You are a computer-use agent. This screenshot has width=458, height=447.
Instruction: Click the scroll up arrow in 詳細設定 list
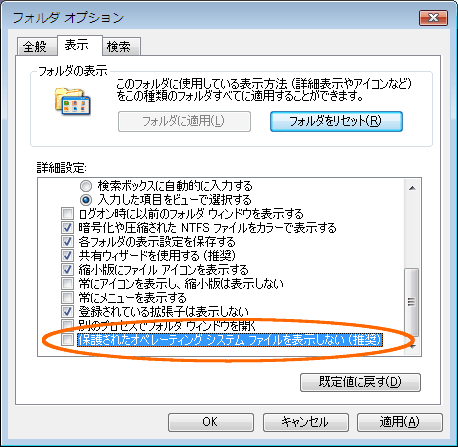412,188
